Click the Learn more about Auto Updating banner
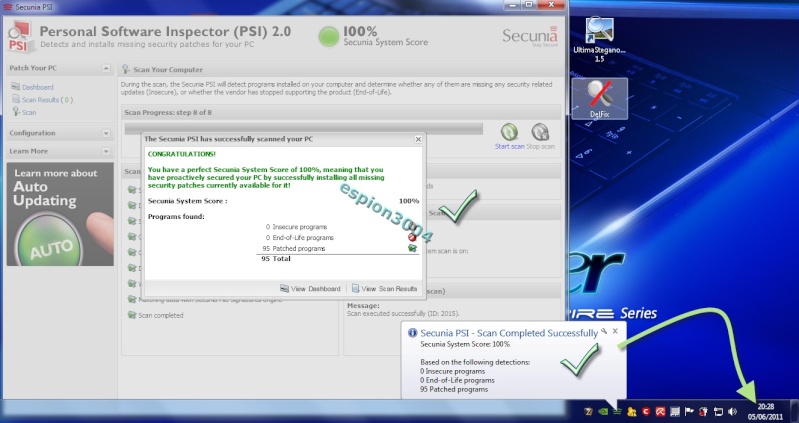 60,214
